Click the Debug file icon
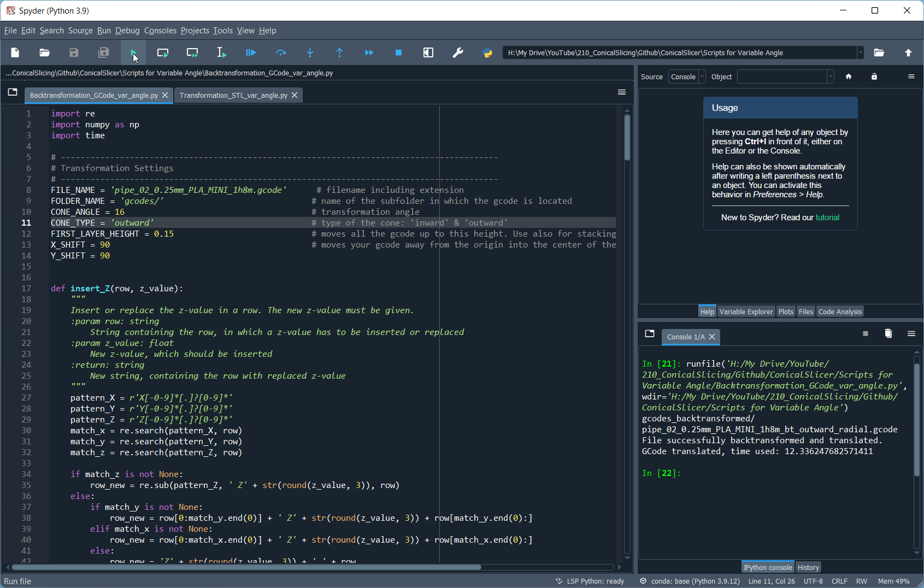Viewport: 924px width, 588px height. pyautogui.click(x=251, y=53)
